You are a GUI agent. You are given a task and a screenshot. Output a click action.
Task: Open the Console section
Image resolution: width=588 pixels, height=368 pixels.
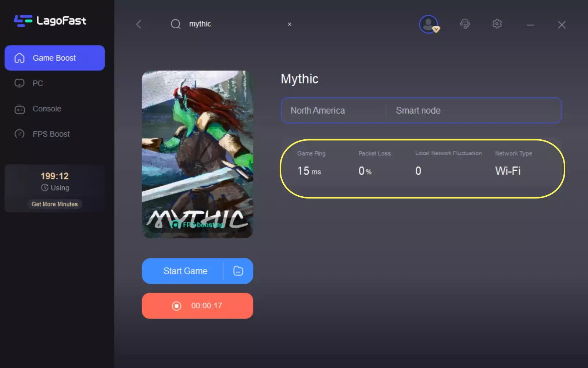coord(47,109)
